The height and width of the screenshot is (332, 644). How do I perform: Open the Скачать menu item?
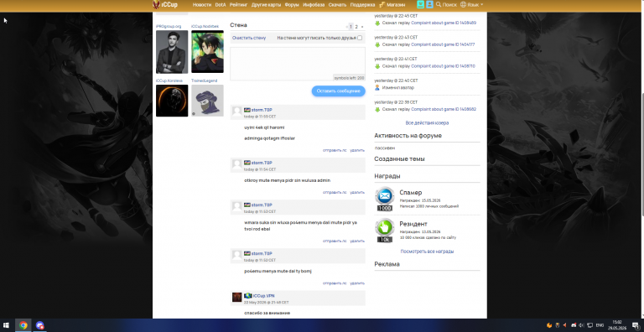[337, 4]
